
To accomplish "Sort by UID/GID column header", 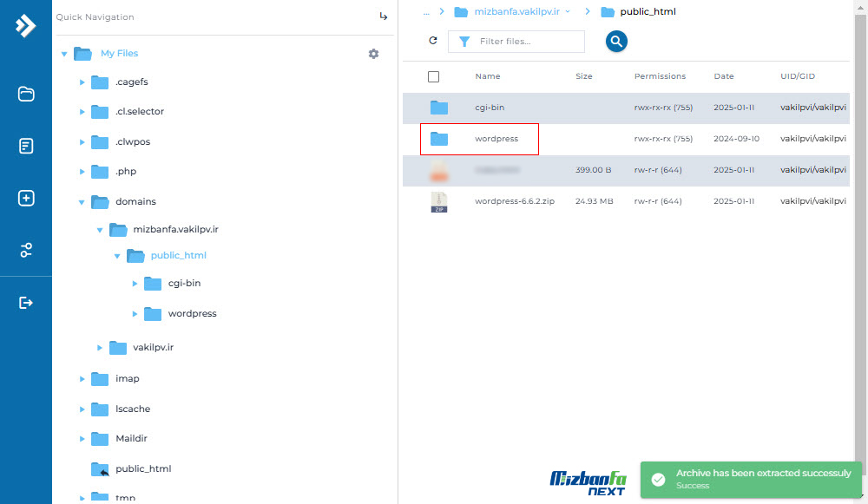I will [798, 76].
